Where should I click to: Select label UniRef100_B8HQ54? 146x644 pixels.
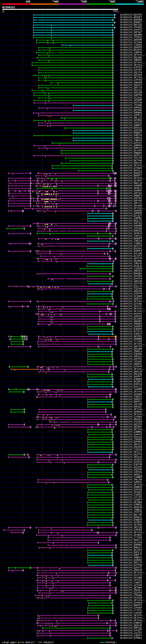click(x=131, y=273)
